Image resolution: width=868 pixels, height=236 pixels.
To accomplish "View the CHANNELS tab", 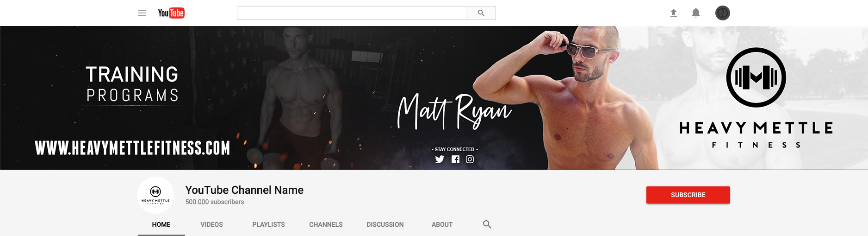I will tap(326, 224).
